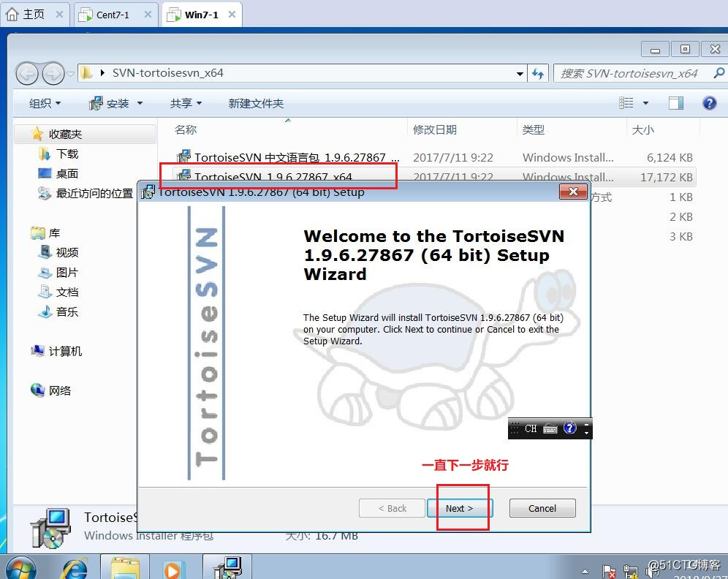Click the 安装 toolbar button
Screen dimensions: 728x579
109,103
